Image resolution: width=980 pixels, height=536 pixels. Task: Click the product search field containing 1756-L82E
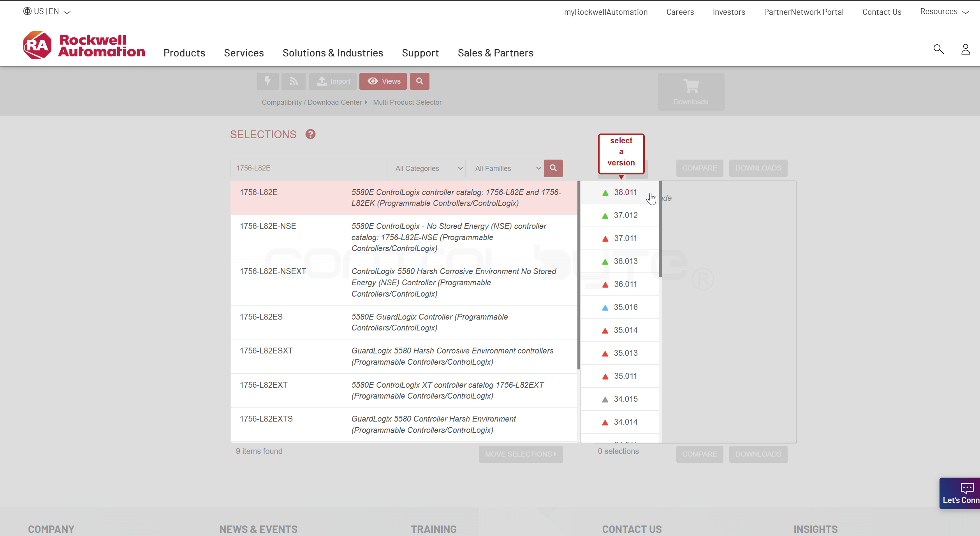pyautogui.click(x=308, y=168)
